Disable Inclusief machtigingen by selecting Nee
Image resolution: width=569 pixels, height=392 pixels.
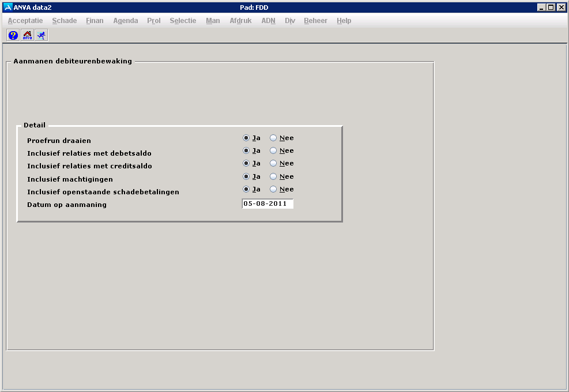coord(273,176)
